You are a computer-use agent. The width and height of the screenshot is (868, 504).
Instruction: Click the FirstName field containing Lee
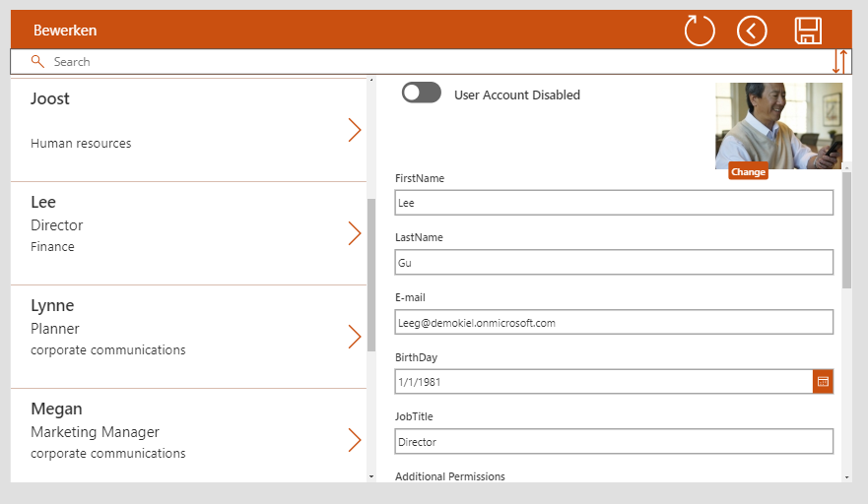pos(613,203)
